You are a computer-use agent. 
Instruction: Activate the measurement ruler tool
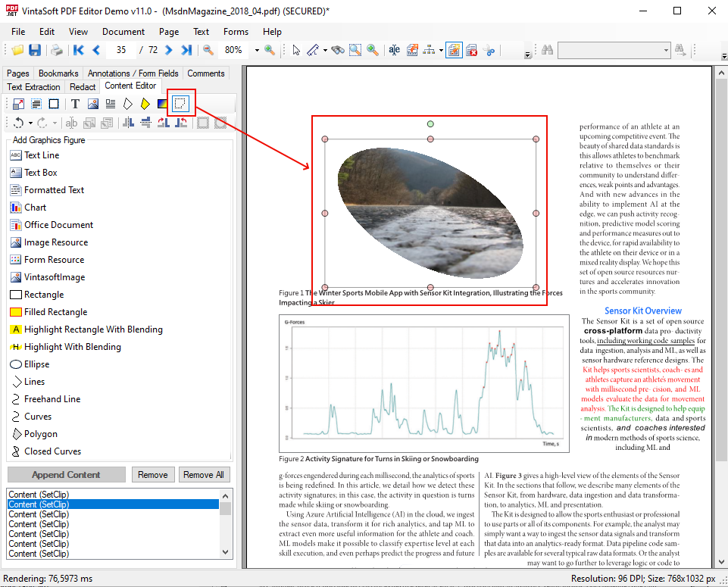click(313, 50)
